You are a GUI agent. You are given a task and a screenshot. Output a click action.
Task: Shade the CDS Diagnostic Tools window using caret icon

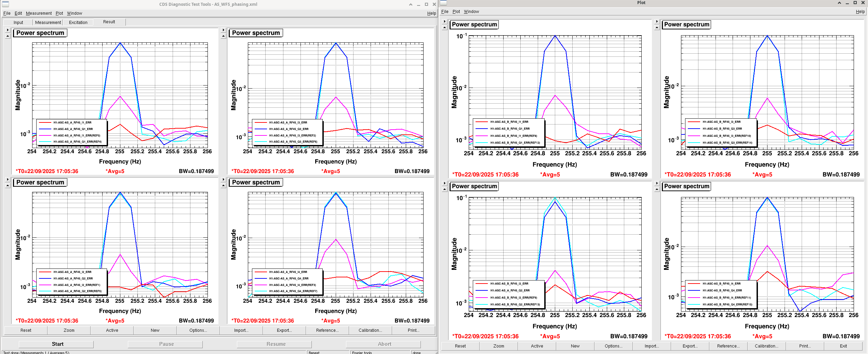click(411, 4)
